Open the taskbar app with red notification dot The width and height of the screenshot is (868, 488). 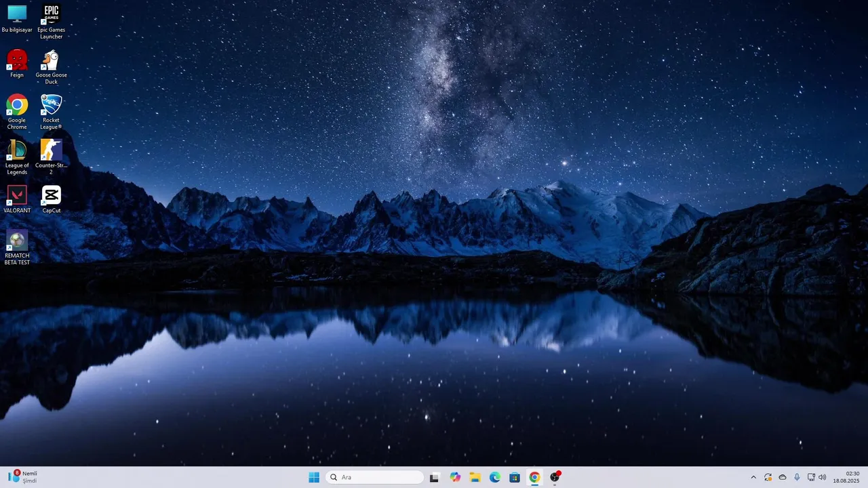555,477
